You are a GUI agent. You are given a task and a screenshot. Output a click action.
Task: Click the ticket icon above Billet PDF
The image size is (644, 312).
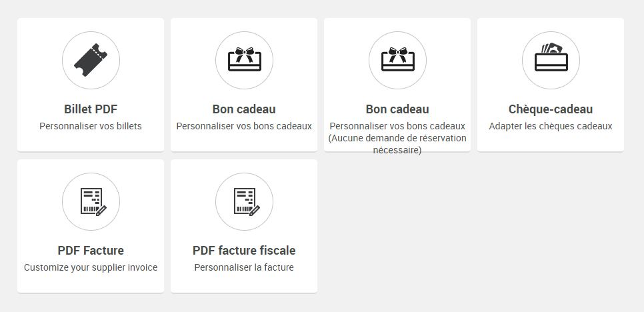point(91,60)
